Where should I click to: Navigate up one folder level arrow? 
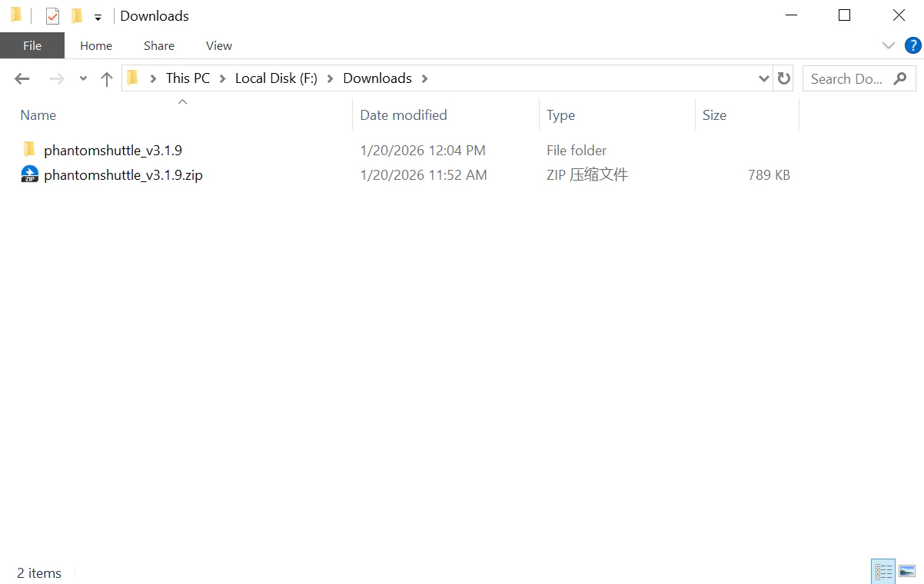107,78
